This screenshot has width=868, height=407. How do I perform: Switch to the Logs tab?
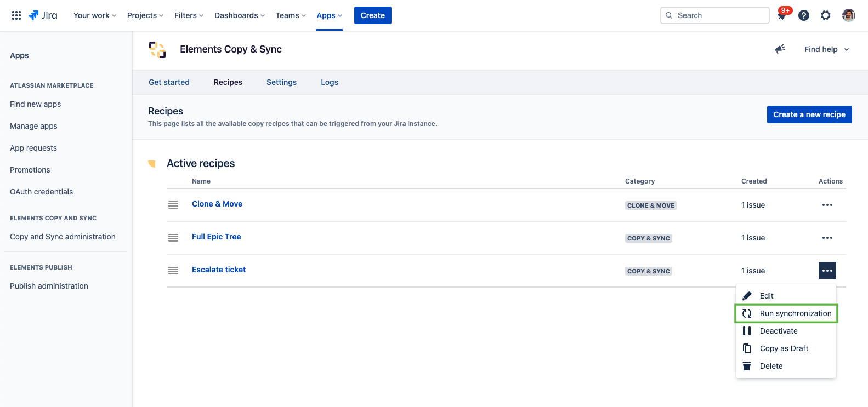click(x=330, y=82)
